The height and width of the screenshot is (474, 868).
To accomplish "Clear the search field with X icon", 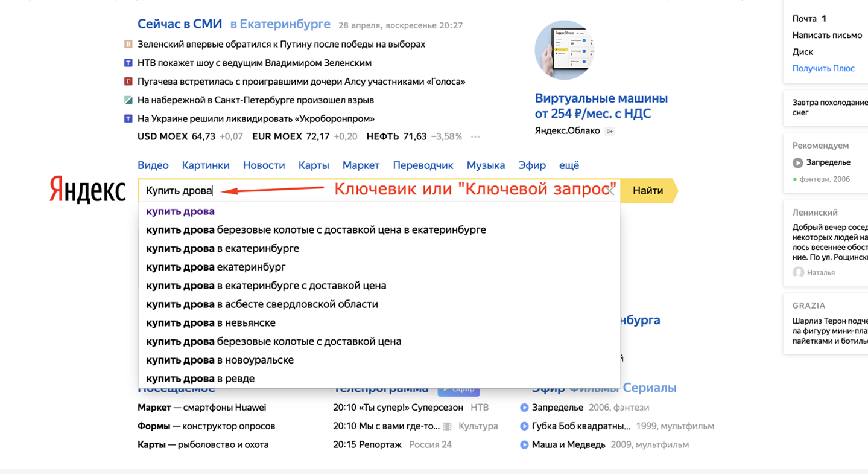I will [x=611, y=190].
